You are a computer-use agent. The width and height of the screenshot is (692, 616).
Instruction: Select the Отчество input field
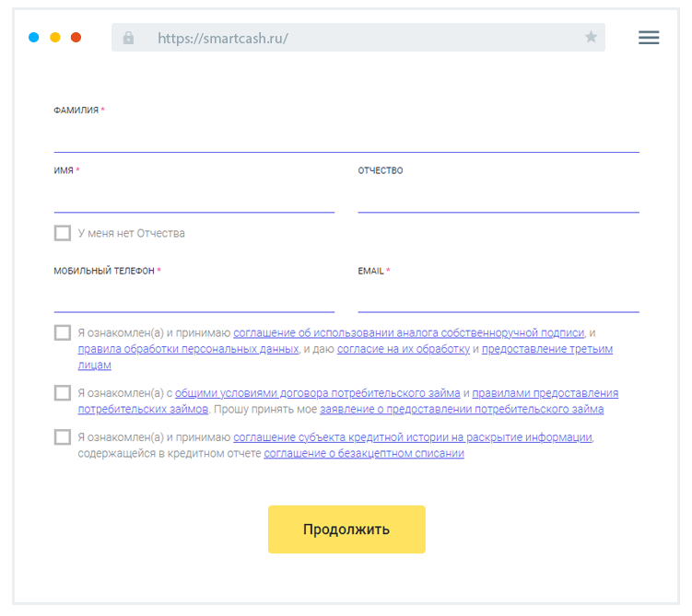click(x=498, y=199)
